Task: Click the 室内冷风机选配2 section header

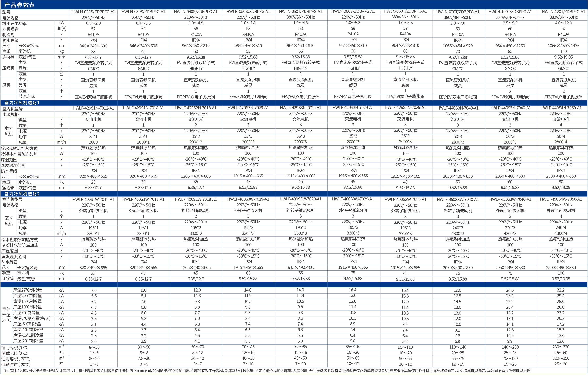Action: point(22,194)
